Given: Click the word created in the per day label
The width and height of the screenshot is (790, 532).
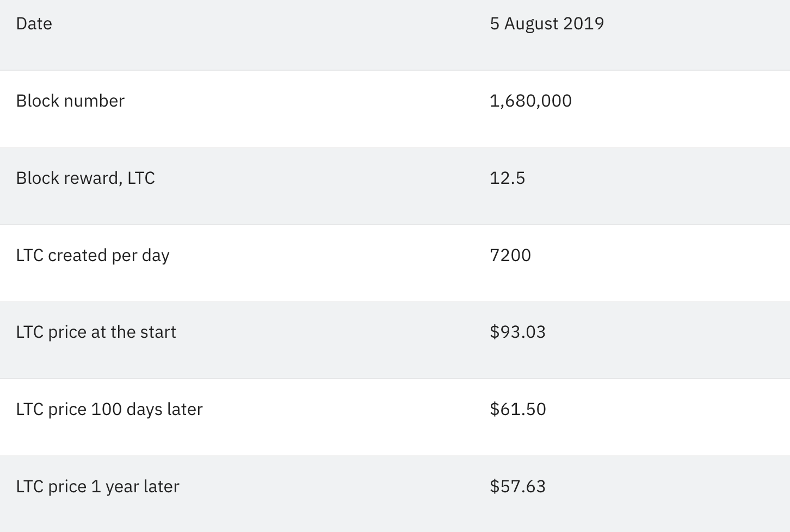Looking at the screenshot, I should [77, 256].
